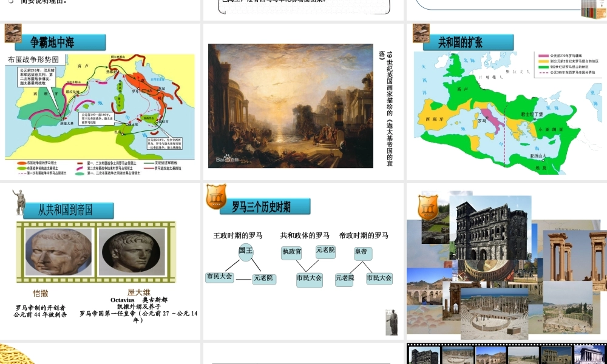
Task: Click small statue image in 罗马三个历史时期 slide
Action: pyautogui.click(x=392, y=322)
